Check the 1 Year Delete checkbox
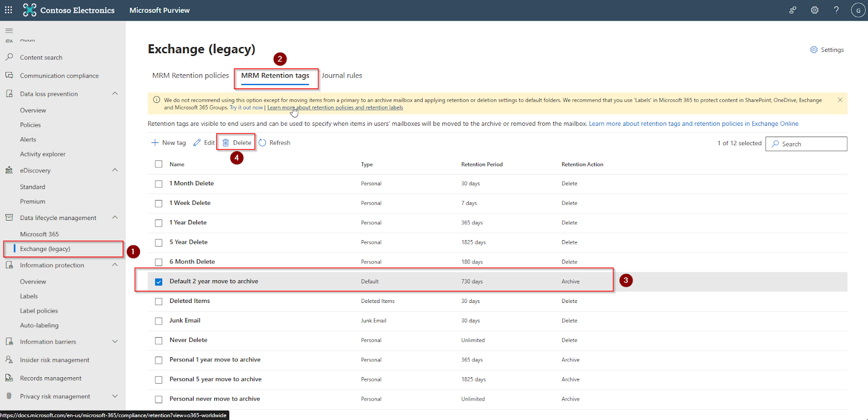The height and width of the screenshot is (420, 868). coord(158,223)
